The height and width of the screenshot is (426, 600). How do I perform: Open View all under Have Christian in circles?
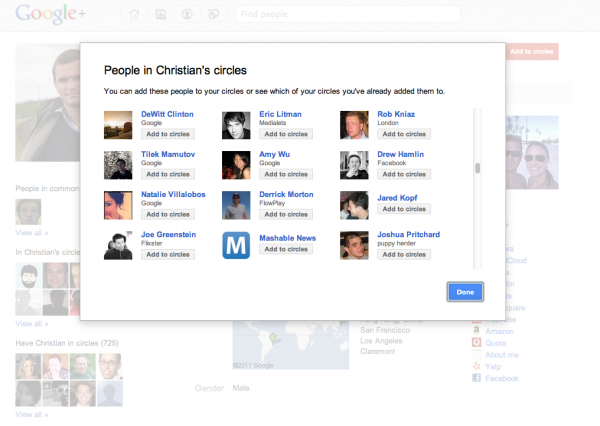tap(32, 415)
